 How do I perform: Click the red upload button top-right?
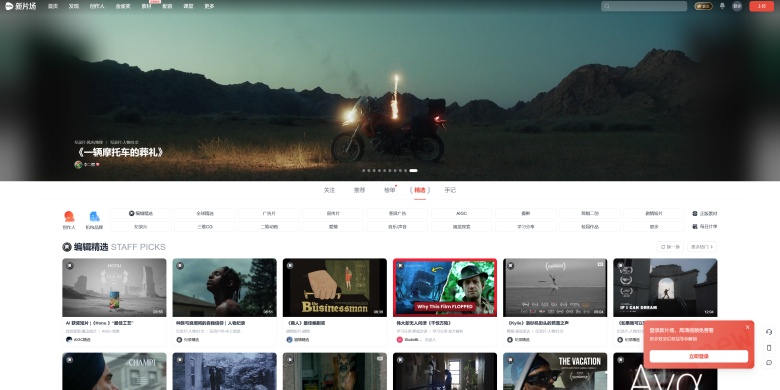[762, 6]
